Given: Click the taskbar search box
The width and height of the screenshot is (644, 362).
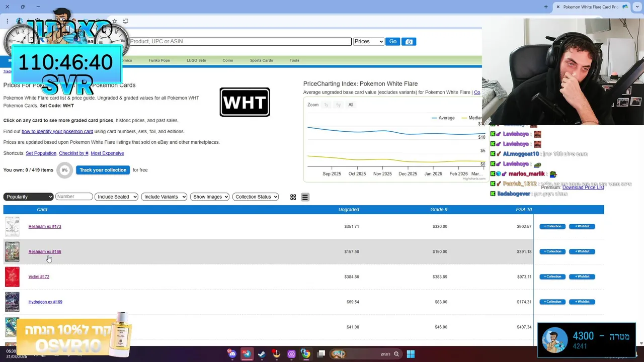Looking at the screenshot, I should [366, 354].
